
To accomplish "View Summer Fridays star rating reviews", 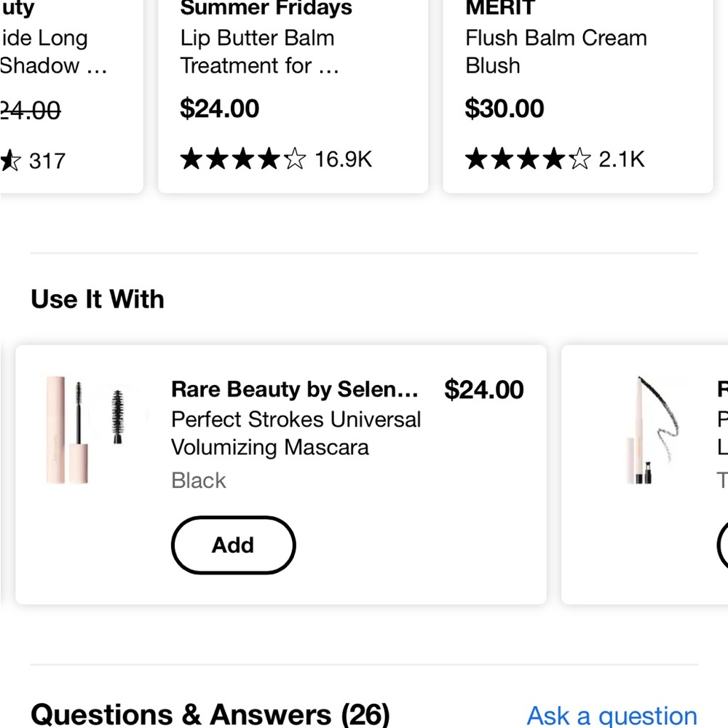I will coord(243,159).
